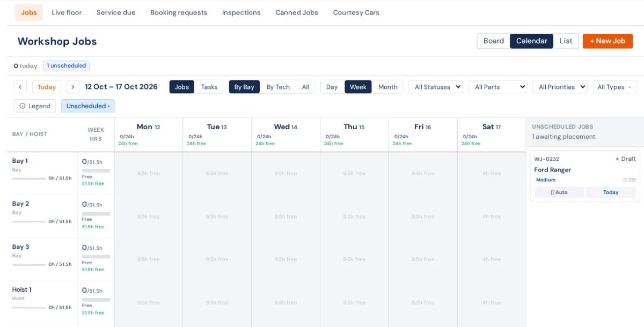
Task: Open the Courtesy Cars tab
Action: point(356,12)
